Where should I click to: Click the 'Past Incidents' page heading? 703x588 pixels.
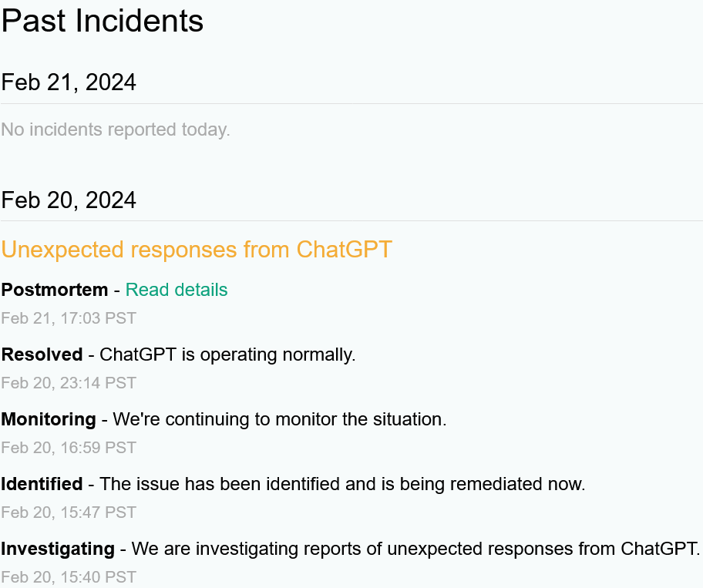[x=103, y=21]
